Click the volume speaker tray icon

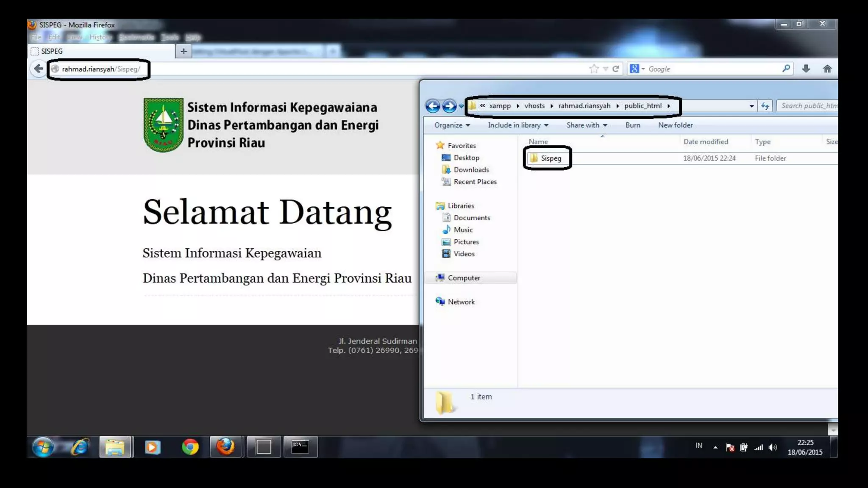[773, 447]
